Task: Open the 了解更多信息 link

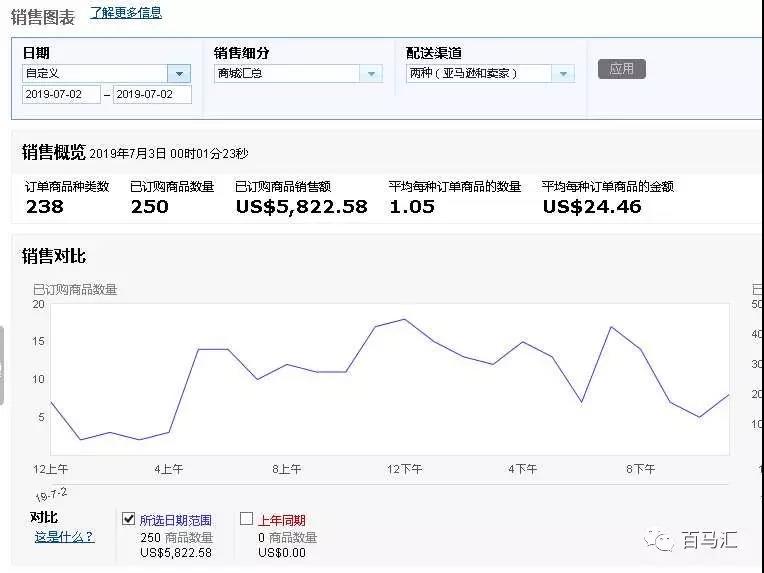Action: click(x=125, y=13)
